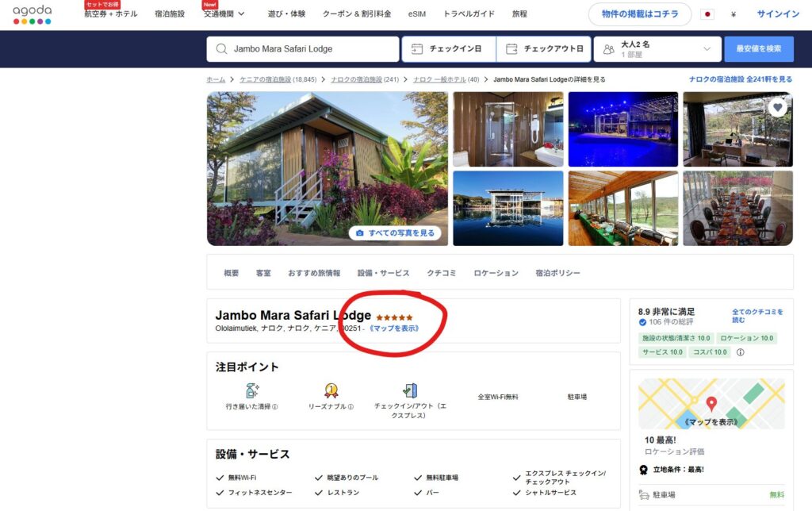Open 航空券＋ホテル menu item
Screen dimensions: 812x511
tap(111, 14)
